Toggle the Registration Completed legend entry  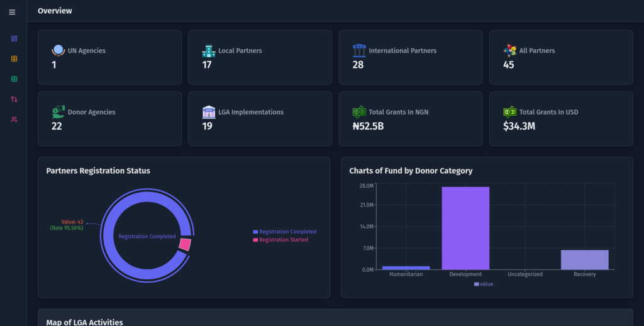[x=285, y=232]
